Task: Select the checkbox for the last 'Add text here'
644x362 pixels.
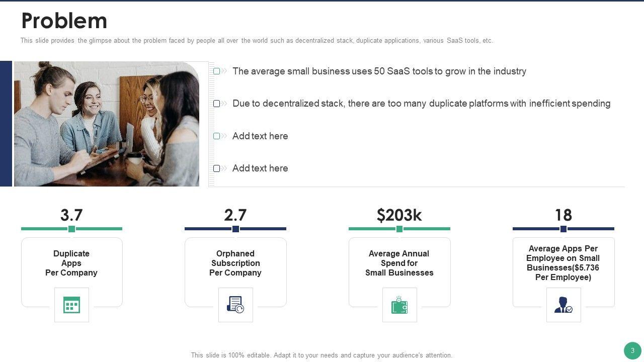Action: tap(217, 168)
